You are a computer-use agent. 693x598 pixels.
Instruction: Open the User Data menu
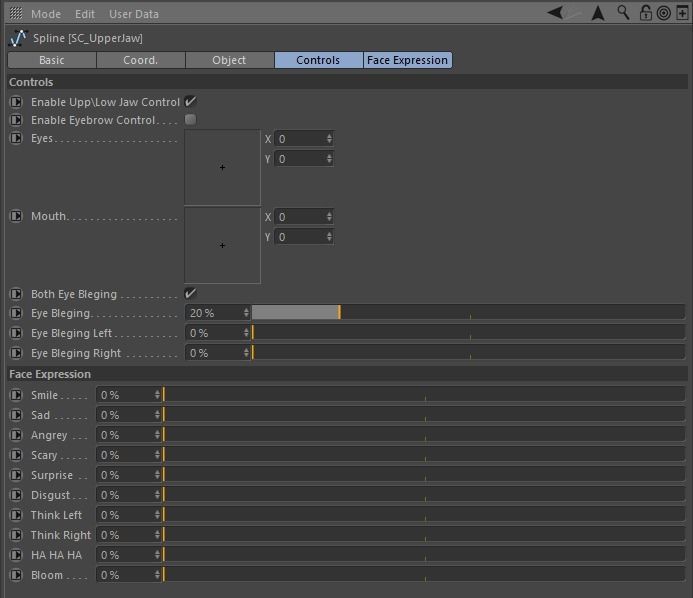point(134,14)
